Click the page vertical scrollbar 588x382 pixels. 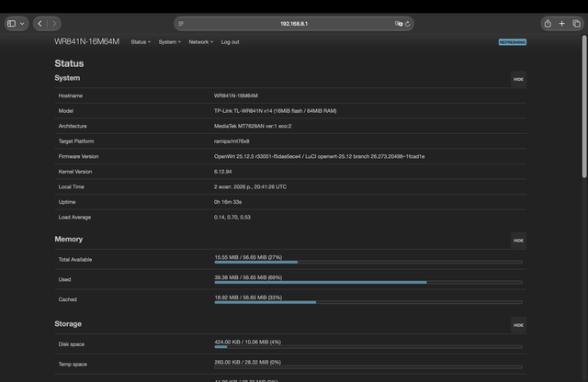(584, 107)
